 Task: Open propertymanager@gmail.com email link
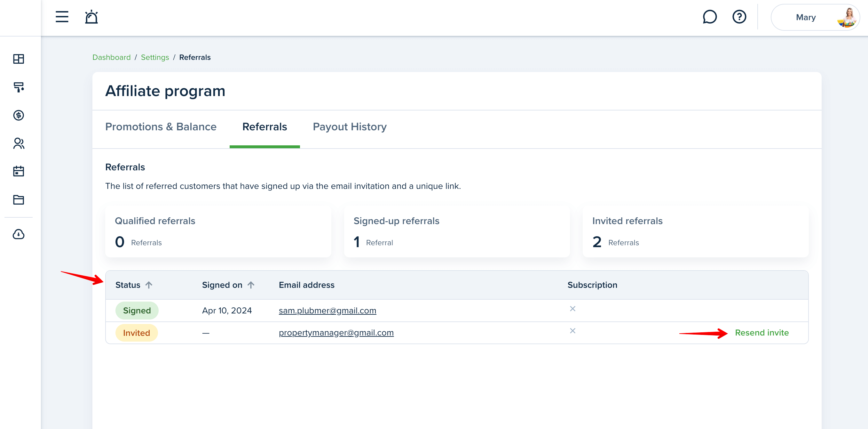point(336,333)
